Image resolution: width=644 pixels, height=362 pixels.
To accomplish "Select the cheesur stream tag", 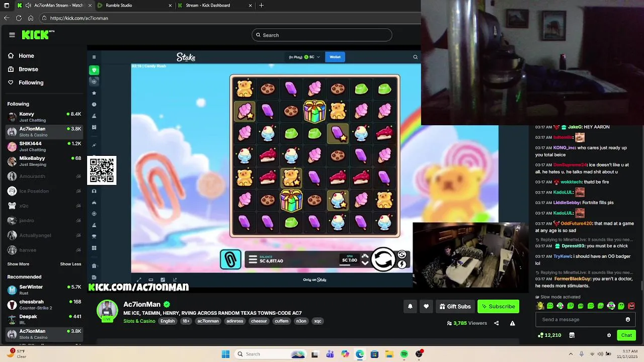I will point(259,321).
